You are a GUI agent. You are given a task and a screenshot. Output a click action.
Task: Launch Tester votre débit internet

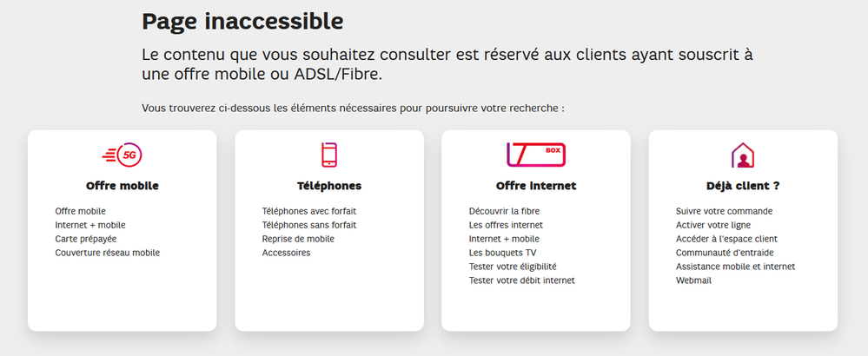pos(522,280)
